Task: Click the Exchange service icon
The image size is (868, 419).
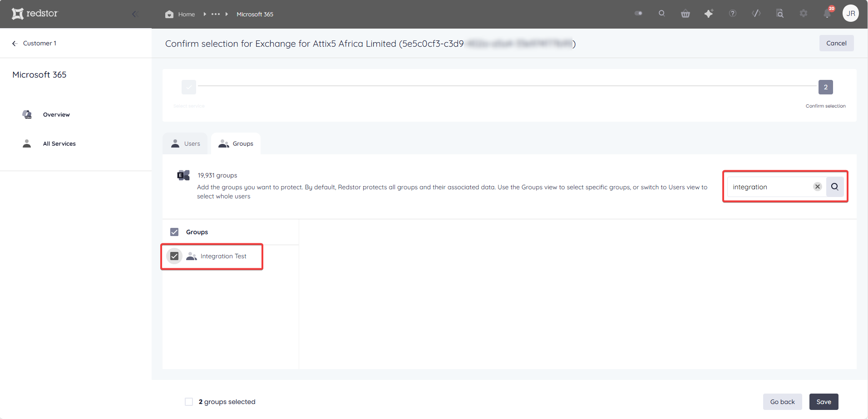Action: coord(183,175)
